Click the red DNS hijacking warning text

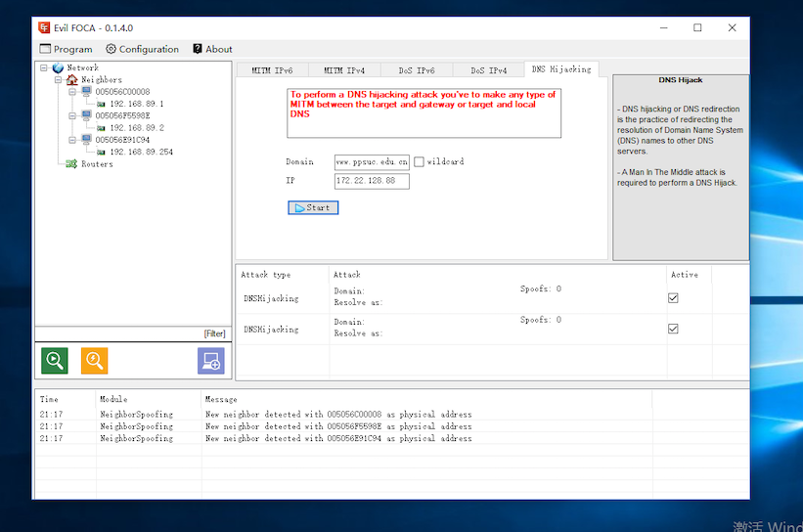423,104
